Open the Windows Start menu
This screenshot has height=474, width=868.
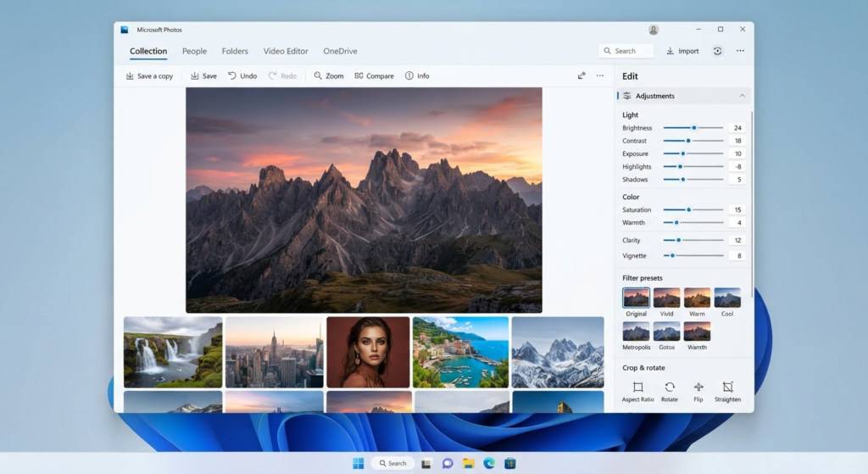[359, 463]
